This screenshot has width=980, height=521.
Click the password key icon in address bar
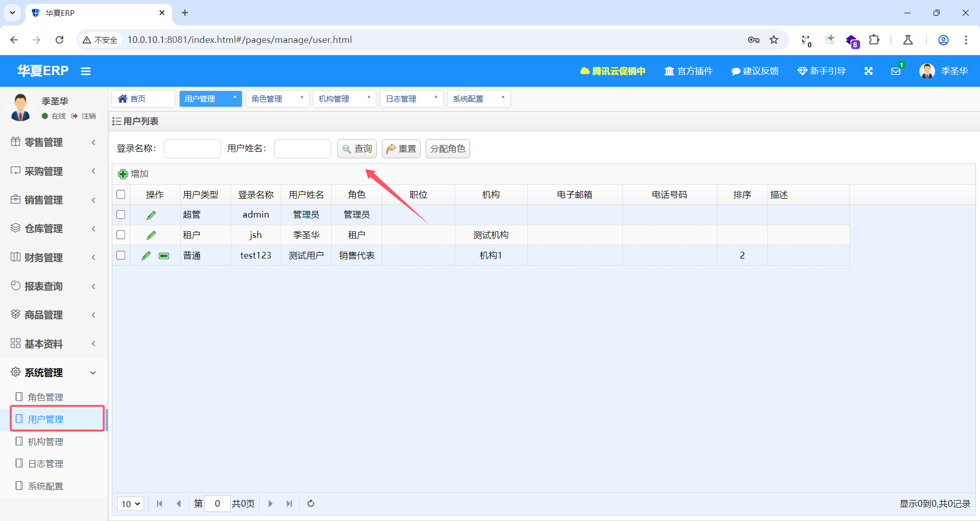click(753, 40)
